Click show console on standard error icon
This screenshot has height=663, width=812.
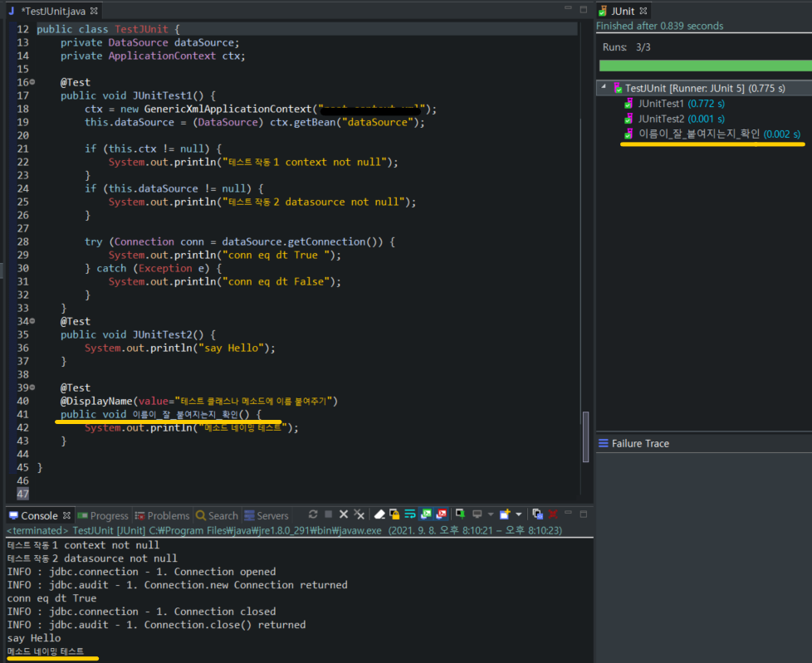tap(441, 514)
